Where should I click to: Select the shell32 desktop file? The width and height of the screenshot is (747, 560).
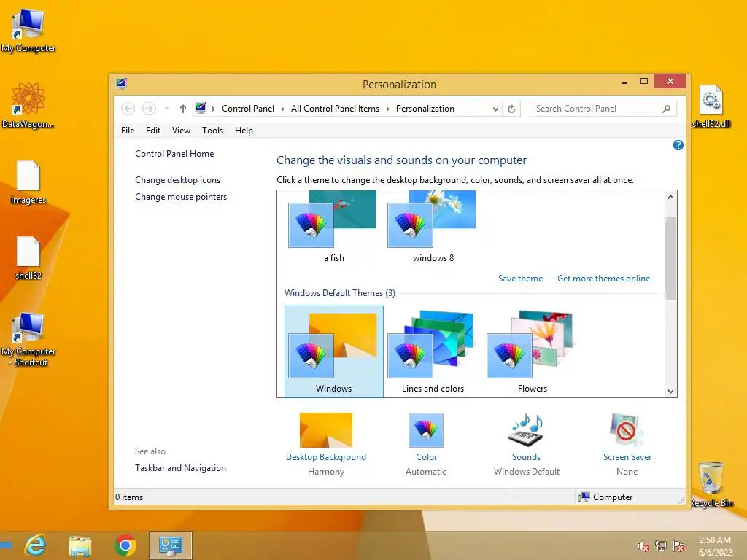28,258
